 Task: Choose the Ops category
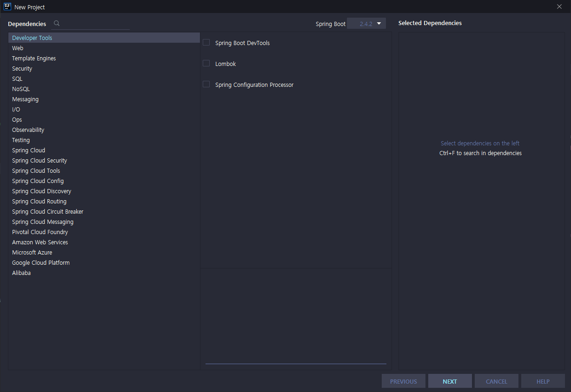click(104, 120)
